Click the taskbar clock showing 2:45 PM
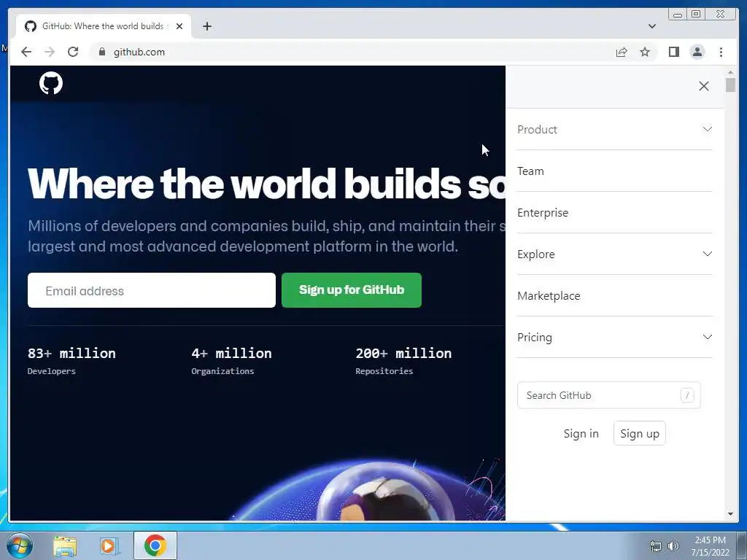This screenshot has width=747, height=560. pyautogui.click(x=711, y=545)
